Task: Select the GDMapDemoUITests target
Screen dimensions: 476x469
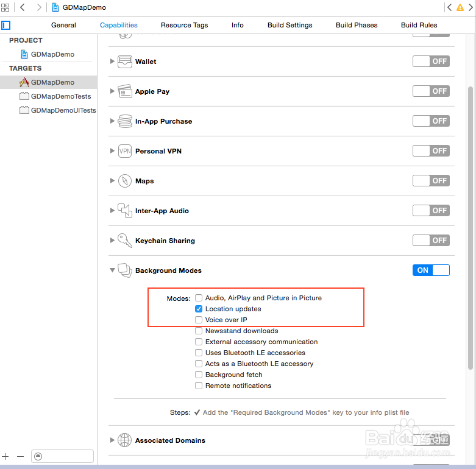Action: 58,110
